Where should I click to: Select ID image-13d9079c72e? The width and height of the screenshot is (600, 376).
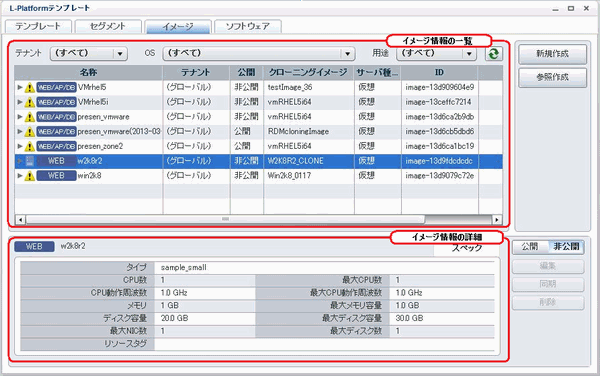pyautogui.click(x=440, y=176)
